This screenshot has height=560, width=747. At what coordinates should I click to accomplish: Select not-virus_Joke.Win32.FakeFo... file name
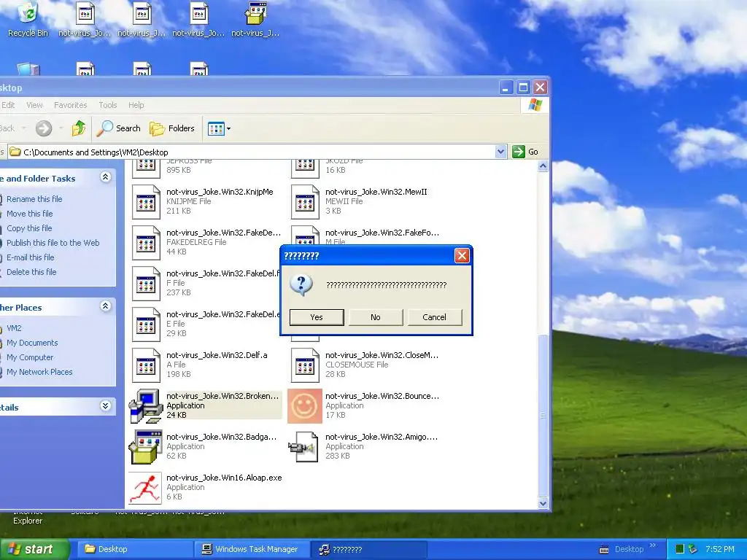[382, 233]
